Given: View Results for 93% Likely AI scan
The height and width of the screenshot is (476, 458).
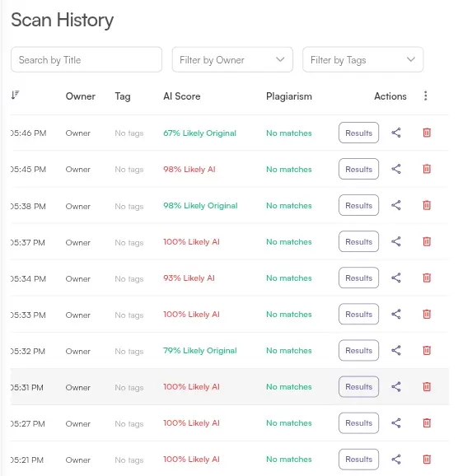Looking at the screenshot, I should pos(358,278).
